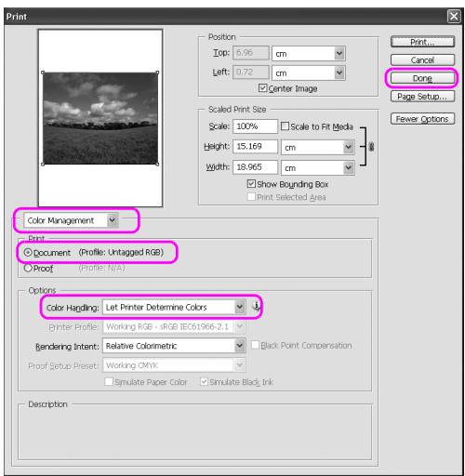Close the Print dialog with X

(454, 16)
